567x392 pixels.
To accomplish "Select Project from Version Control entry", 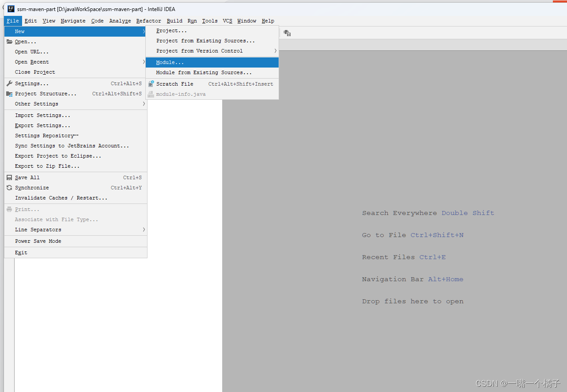I will pyautogui.click(x=212, y=51).
